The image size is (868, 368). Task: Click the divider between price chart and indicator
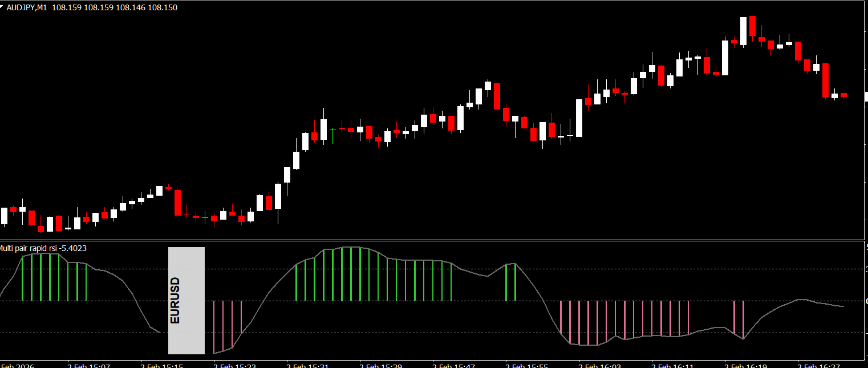click(x=433, y=240)
